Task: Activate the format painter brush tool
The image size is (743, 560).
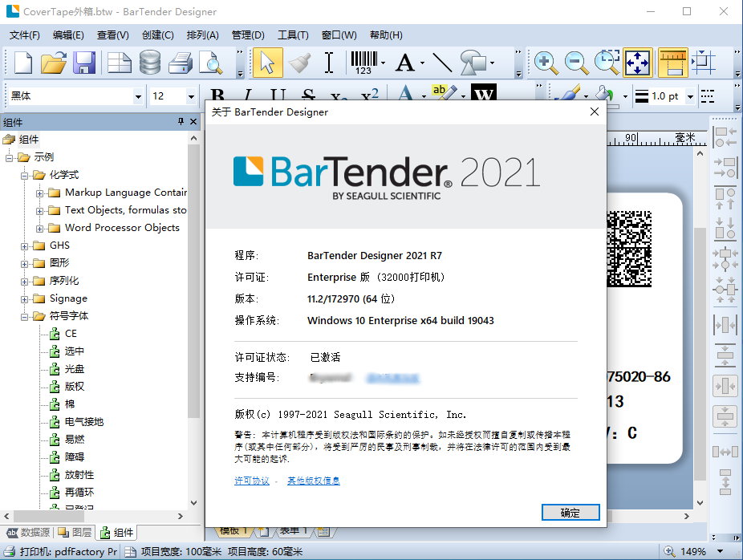Action: (x=299, y=63)
